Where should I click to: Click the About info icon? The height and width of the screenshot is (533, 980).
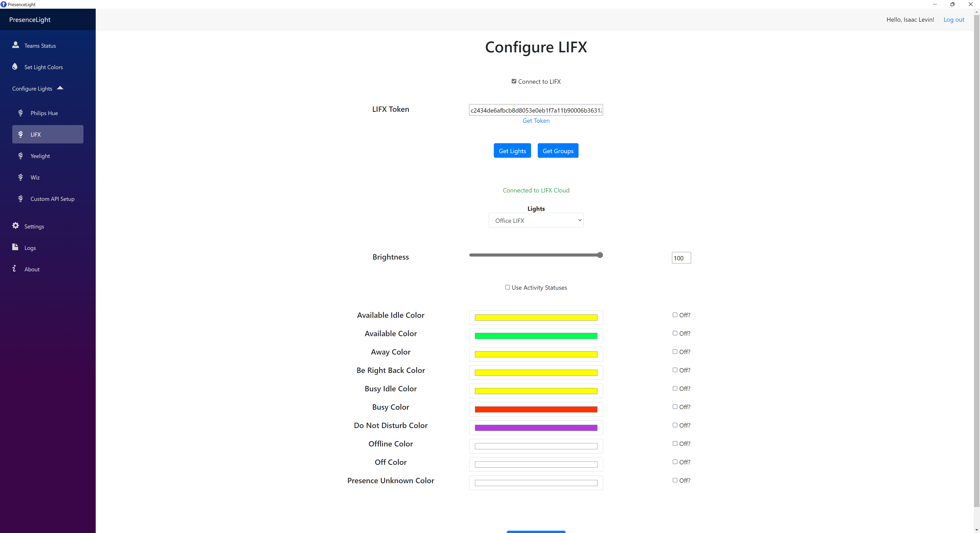14,269
